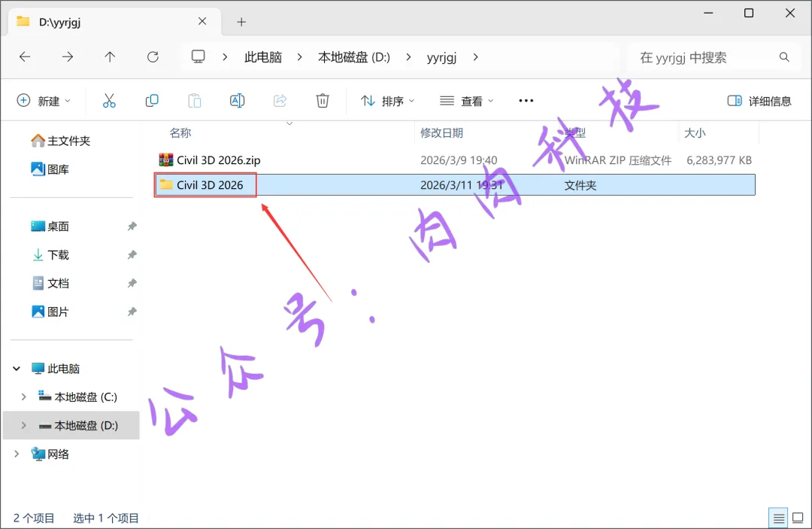
Task: Click the Share icon in toolbar
Action: coord(280,101)
